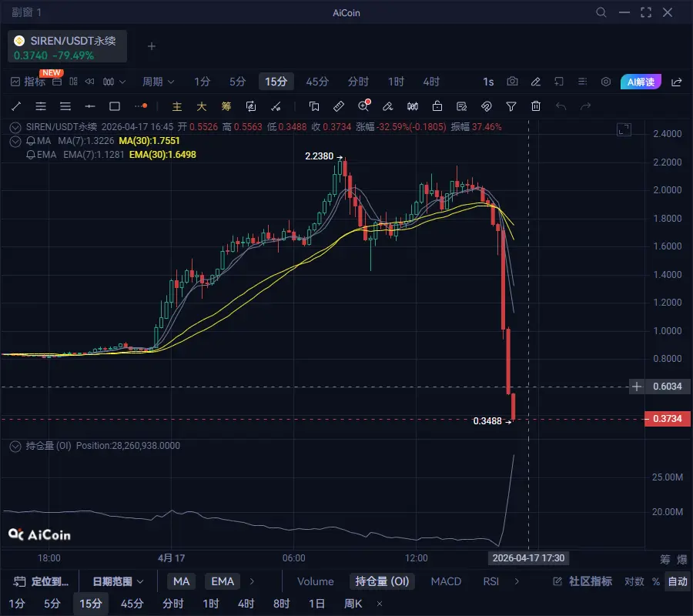Viewport: 693px width, 616px height.
Task: Expand more main indicators arrow after EMA
Action: [x=252, y=581]
